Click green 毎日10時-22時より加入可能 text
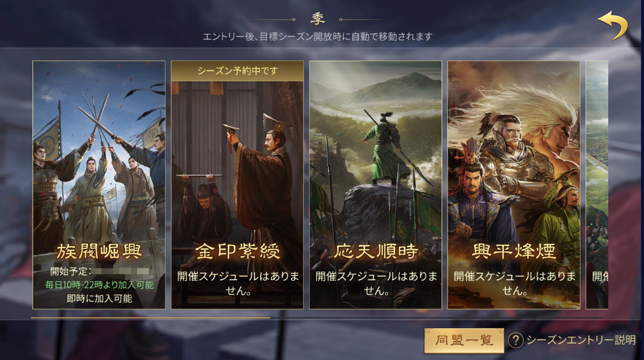 coord(99,285)
